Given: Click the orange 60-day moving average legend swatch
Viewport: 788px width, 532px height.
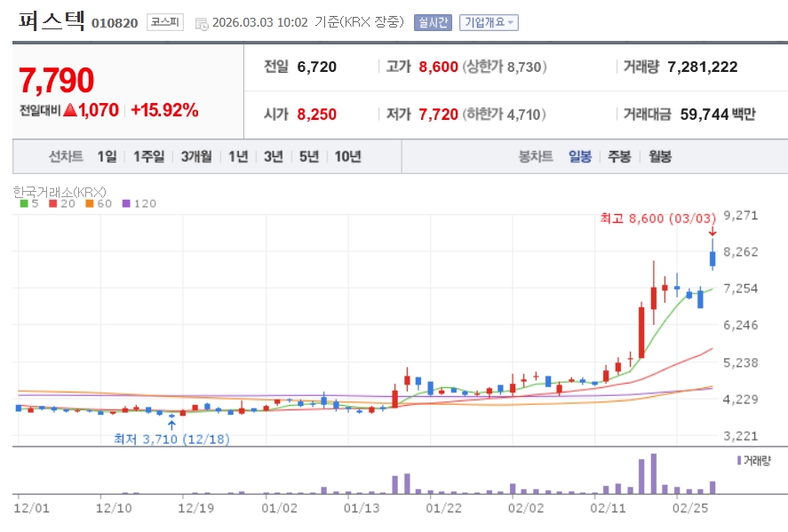Looking at the screenshot, I should pyautogui.click(x=90, y=203).
